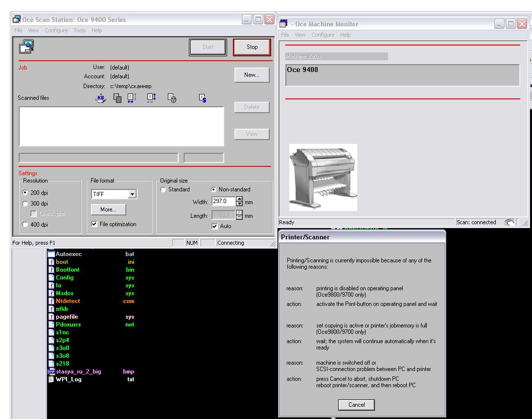Open File menu in Scan Station
The height and width of the screenshot is (419, 532).
click(x=18, y=30)
